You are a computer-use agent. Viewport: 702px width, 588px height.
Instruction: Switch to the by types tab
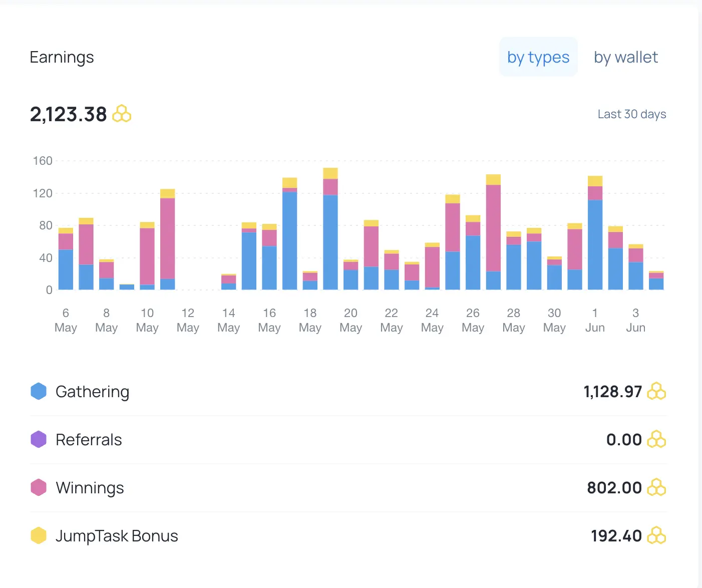[538, 57]
